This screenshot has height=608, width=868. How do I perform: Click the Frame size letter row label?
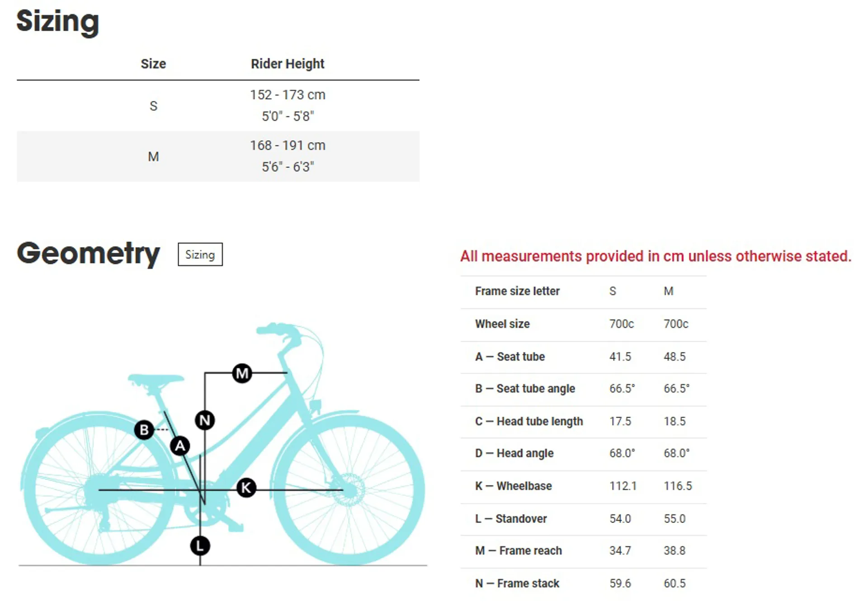[517, 291]
